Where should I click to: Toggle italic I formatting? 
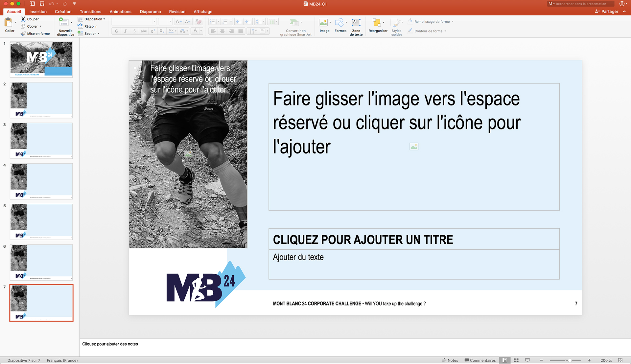(125, 31)
